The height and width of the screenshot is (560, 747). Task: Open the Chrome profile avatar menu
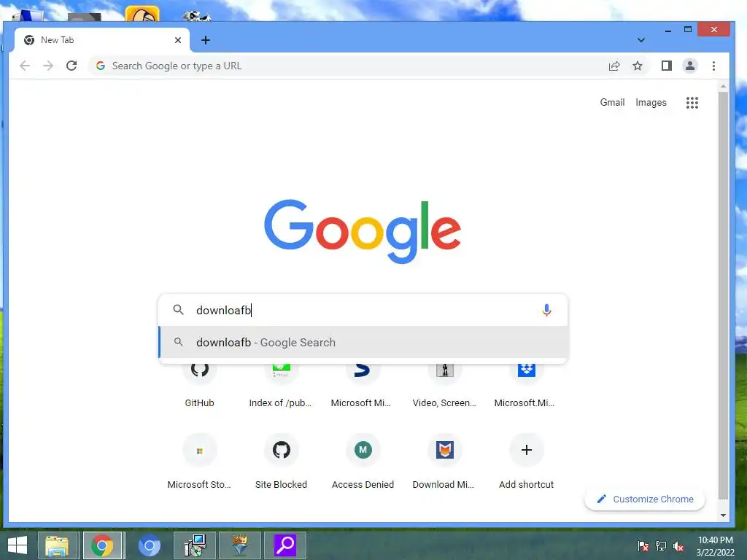(690, 66)
